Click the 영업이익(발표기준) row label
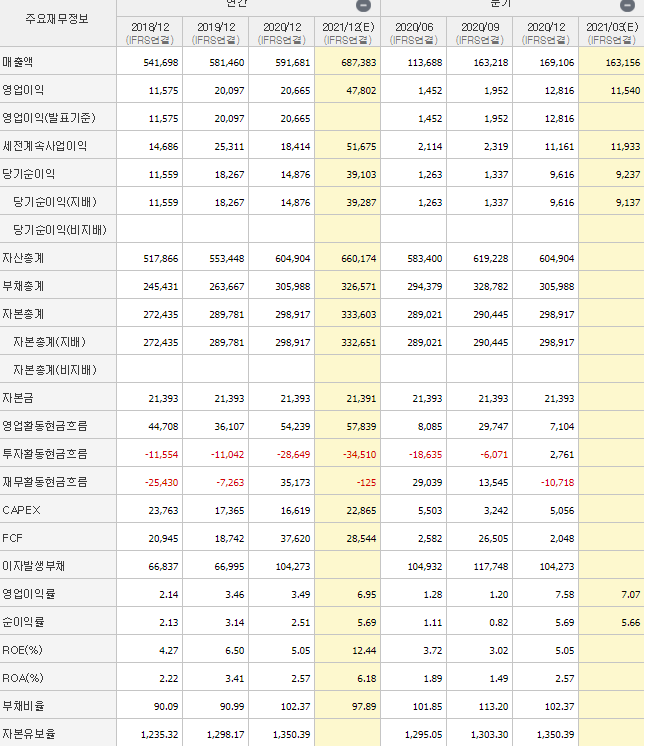 (49, 118)
